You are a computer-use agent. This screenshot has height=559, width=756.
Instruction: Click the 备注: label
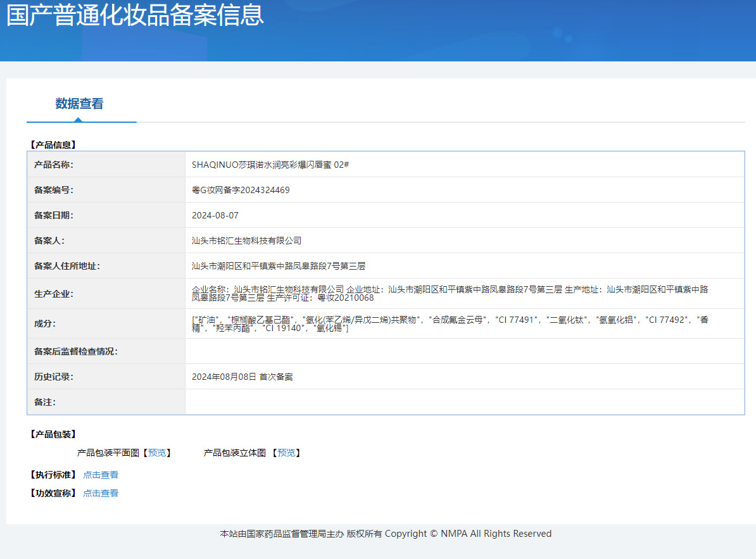(x=45, y=403)
